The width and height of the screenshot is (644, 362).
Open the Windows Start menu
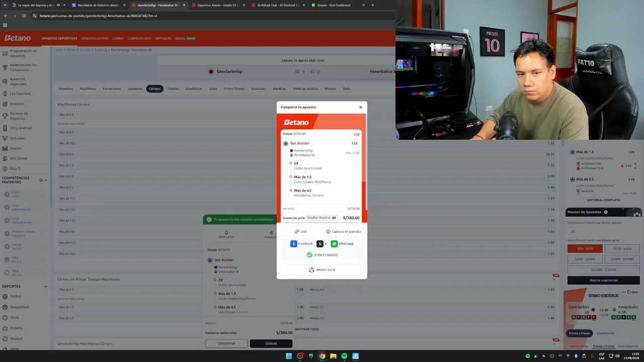click(x=289, y=356)
